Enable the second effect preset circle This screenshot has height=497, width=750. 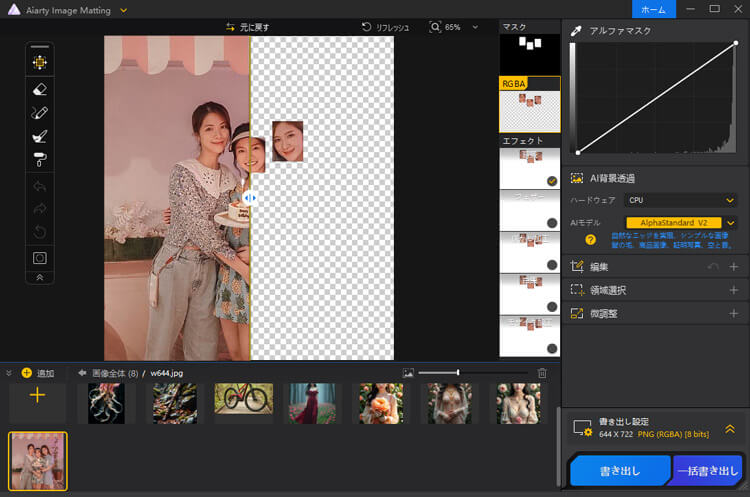[551, 222]
